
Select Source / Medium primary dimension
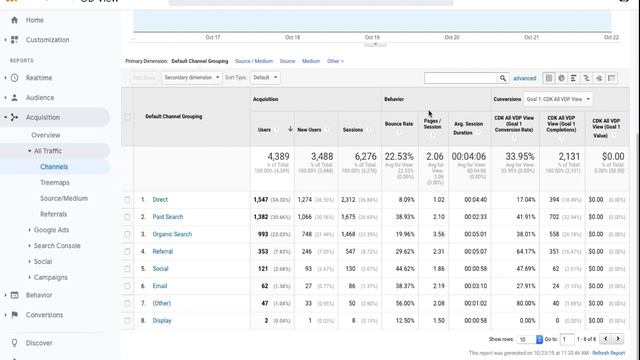pos(254,61)
